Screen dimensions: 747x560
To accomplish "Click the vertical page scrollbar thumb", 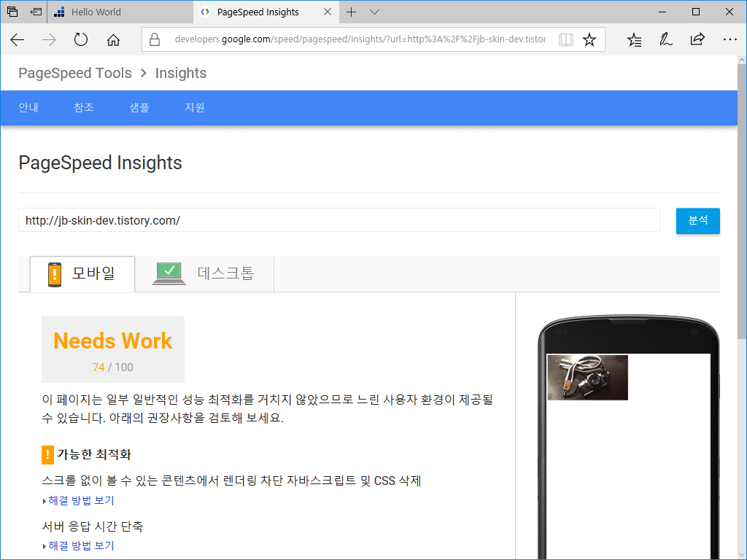I will pyautogui.click(x=742, y=202).
